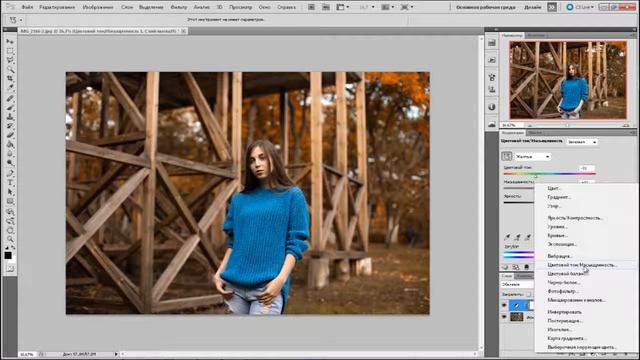Click the hue value input field
The width and height of the screenshot is (640, 360).
point(587,168)
